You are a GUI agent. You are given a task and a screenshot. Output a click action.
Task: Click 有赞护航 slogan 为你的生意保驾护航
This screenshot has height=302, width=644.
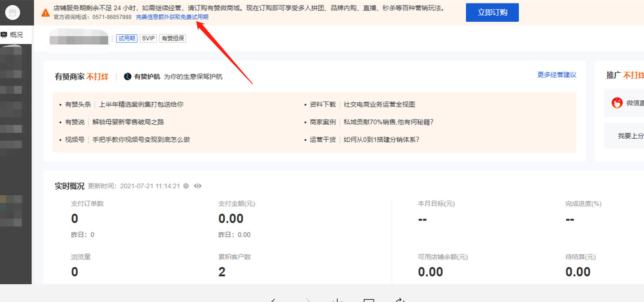point(193,76)
